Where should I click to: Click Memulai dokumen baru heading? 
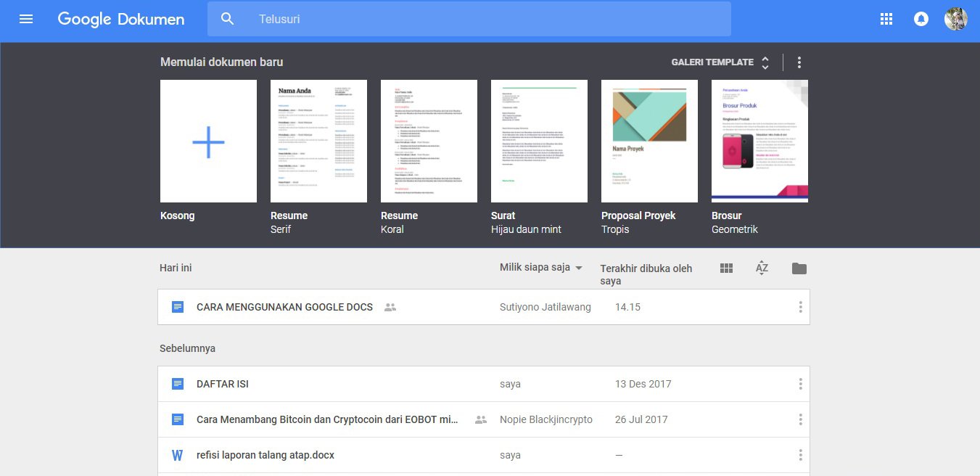pos(221,62)
